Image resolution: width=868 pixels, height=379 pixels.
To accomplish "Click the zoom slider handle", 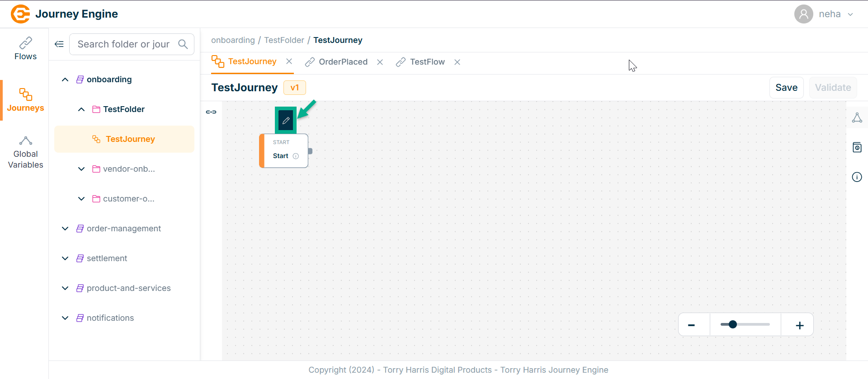I will pos(733,324).
